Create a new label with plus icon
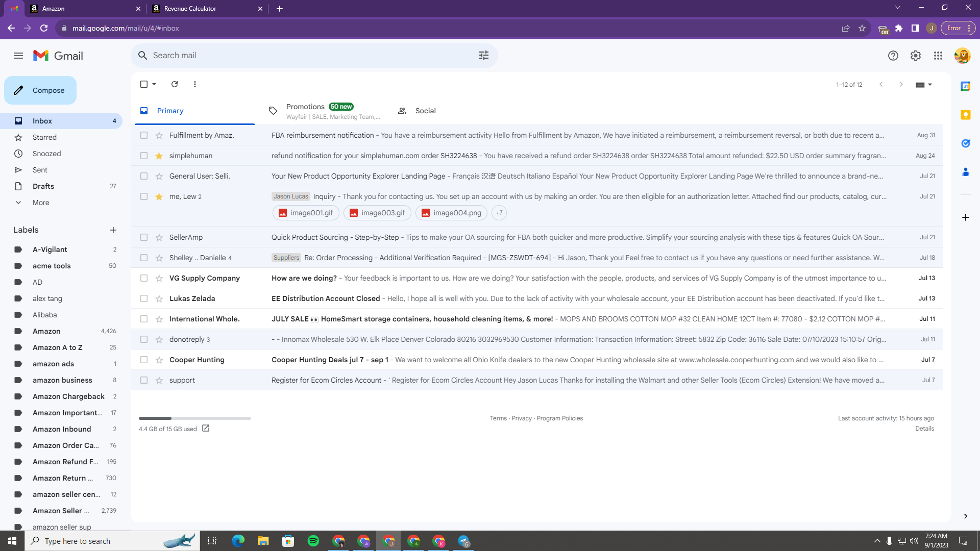Image resolution: width=980 pixels, height=551 pixels. [113, 230]
